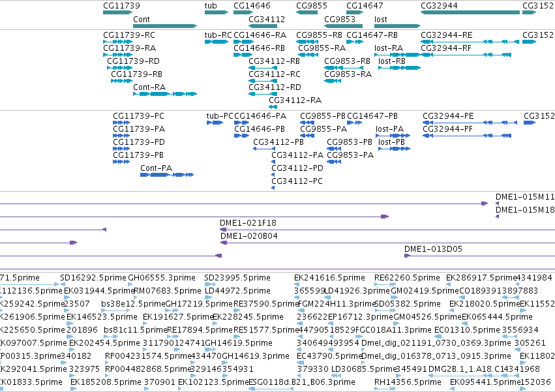Select the RE62260.5prime EST label
This screenshot has width=555, height=392.
point(407,278)
